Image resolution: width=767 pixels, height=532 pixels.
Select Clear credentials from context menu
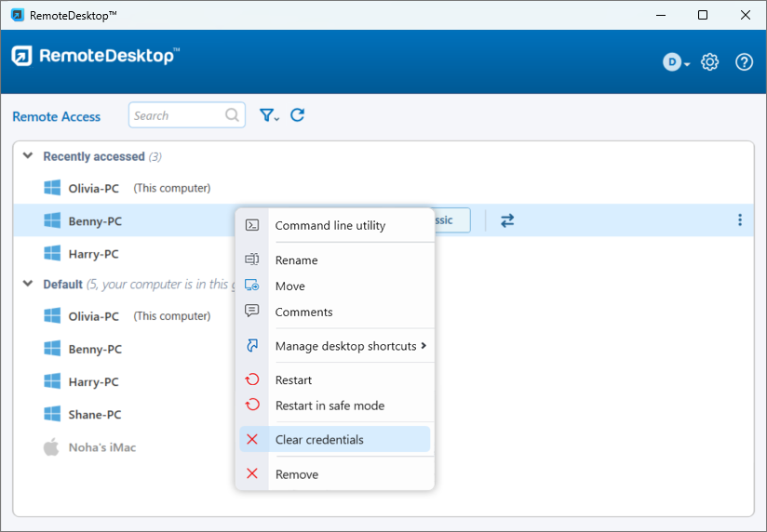[x=319, y=440]
